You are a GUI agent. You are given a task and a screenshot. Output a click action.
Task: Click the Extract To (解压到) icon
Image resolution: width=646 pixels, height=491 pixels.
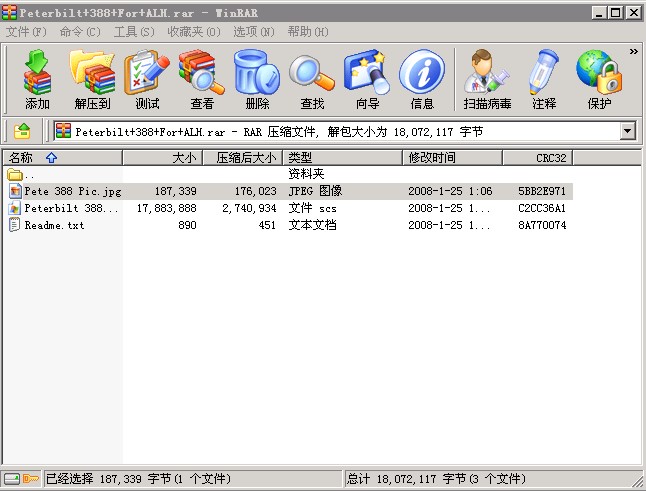tap(92, 79)
